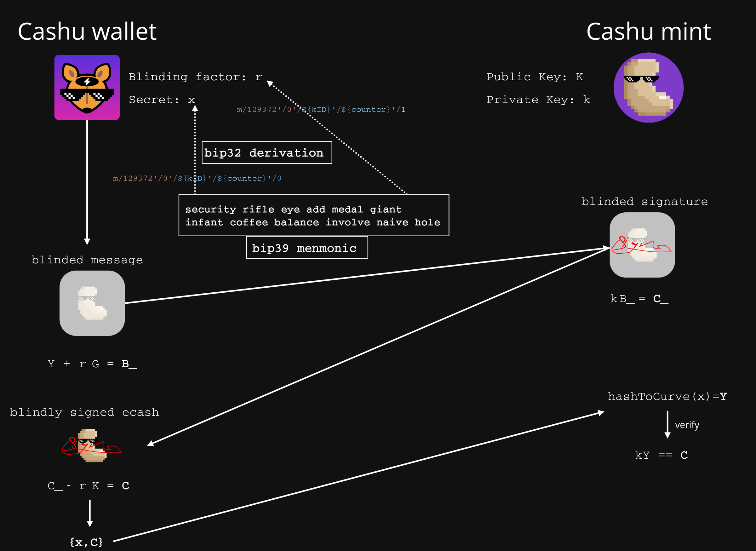Click the Cashu mint heading
Image resolution: width=756 pixels, height=551 pixels.
pyautogui.click(x=648, y=32)
